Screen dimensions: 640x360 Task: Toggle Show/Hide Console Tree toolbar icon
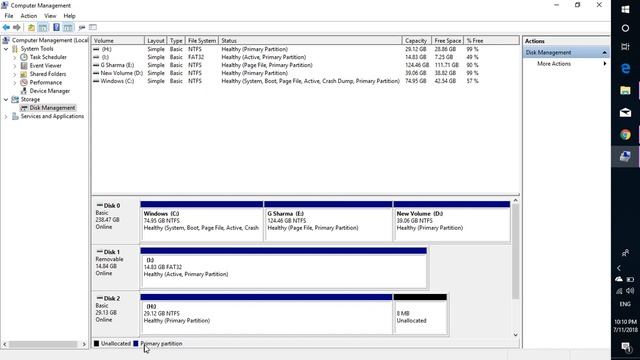pos(42,27)
